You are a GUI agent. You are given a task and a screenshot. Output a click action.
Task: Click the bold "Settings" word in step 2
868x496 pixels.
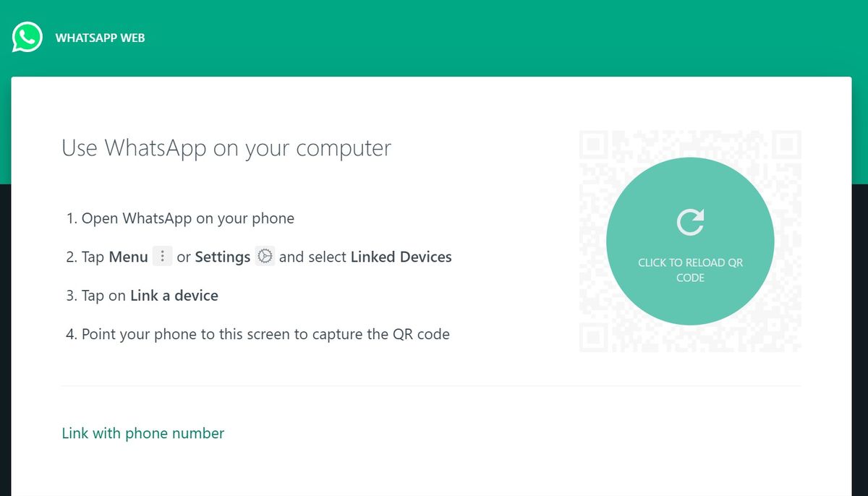point(223,257)
